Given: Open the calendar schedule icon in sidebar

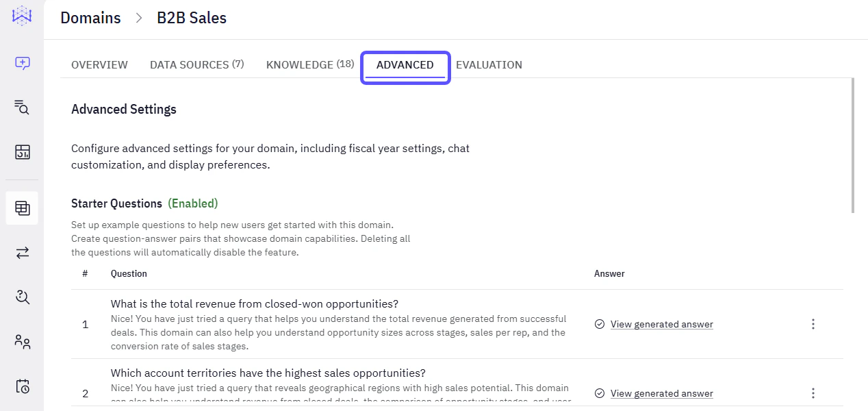Looking at the screenshot, I should pos(22,386).
